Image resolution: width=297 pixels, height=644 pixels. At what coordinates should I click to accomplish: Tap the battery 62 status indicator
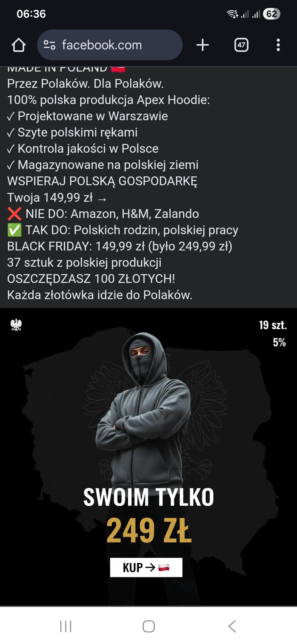(271, 14)
